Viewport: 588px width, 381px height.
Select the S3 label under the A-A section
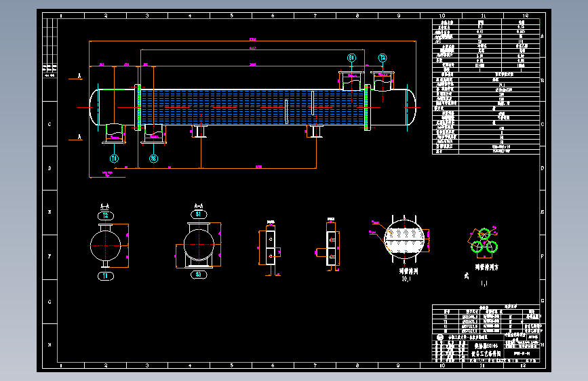click(x=199, y=275)
